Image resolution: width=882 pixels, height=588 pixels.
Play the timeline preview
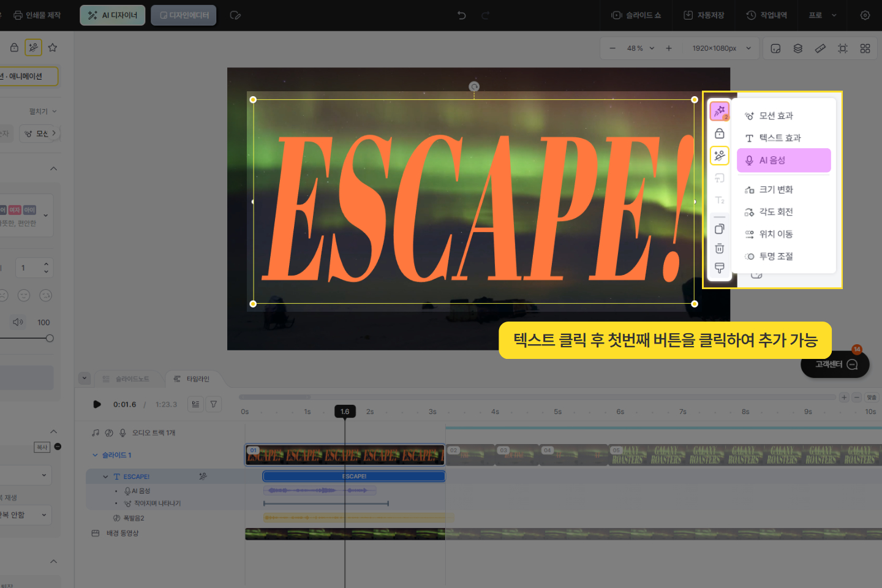point(97,404)
